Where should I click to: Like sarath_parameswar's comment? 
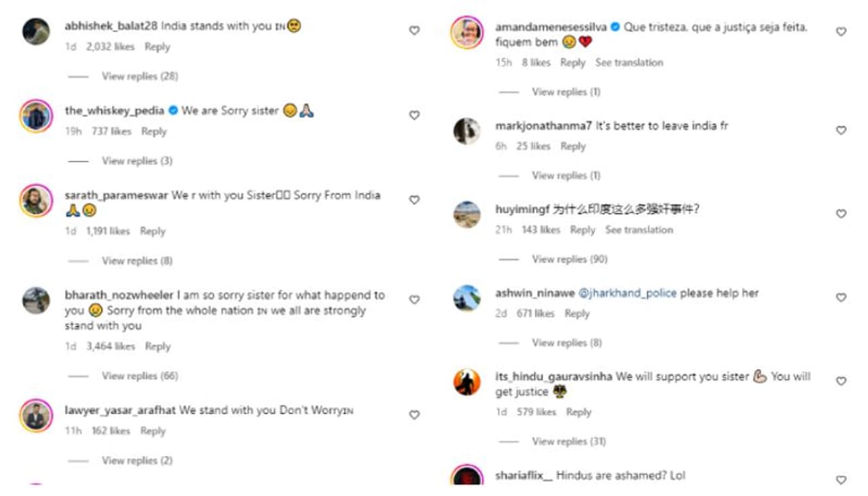click(x=414, y=200)
